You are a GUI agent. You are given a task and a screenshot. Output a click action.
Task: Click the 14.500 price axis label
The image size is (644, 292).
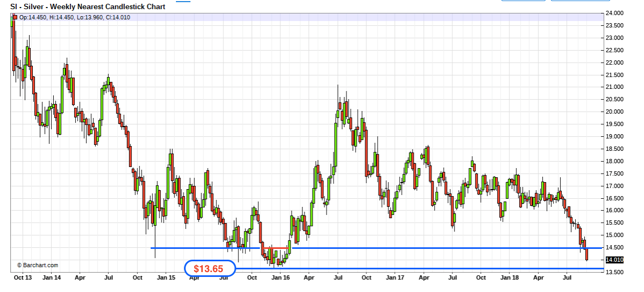[615, 248]
